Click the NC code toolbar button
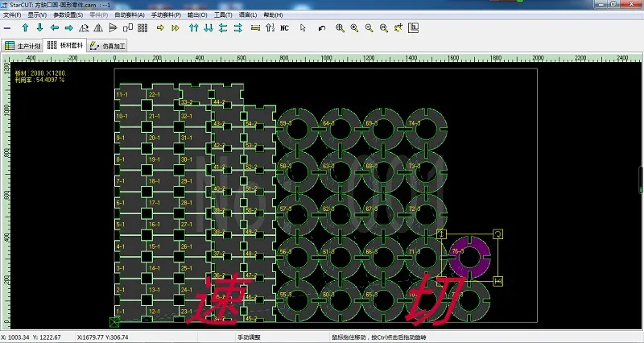 [284, 27]
